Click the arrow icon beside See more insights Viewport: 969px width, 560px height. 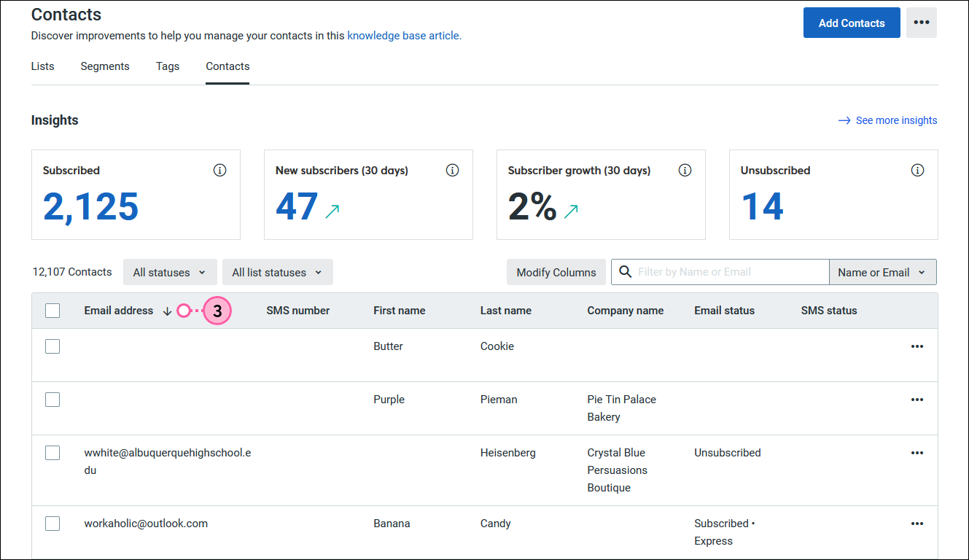coord(844,120)
